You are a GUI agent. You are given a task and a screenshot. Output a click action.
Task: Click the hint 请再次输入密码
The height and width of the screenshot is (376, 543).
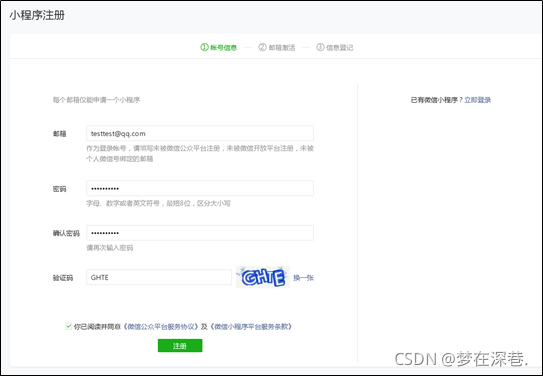[109, 248]
